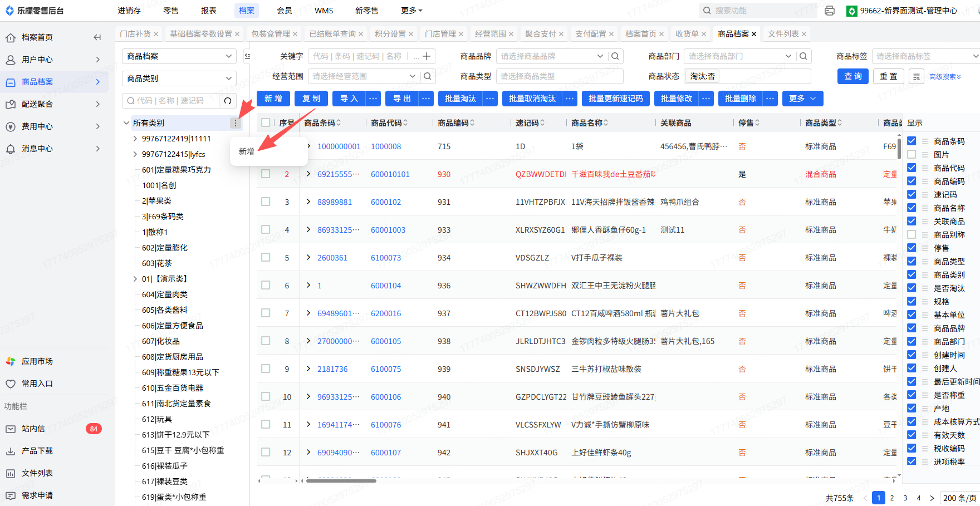The height and width of the screenshot is (506, 980).
Task: Open 站内信 inbox in the sidebar
Action: coord(33,429)
